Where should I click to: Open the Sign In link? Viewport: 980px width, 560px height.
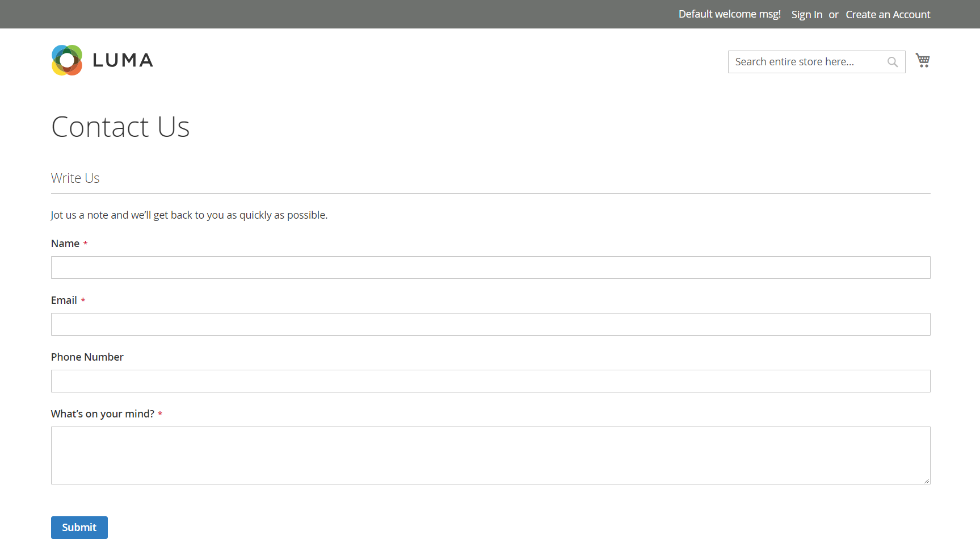(806, 14)
